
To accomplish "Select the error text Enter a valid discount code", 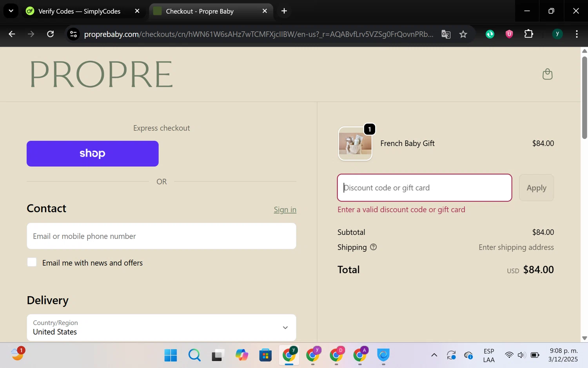I will 401,210.
